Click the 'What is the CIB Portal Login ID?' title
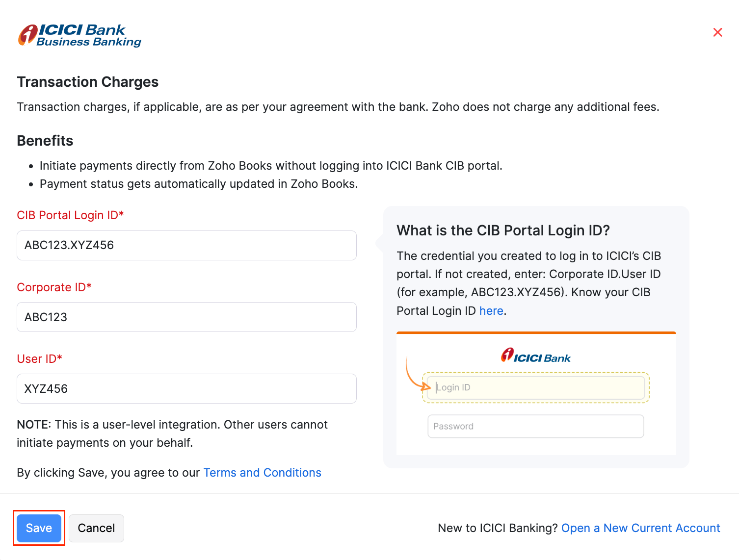Screen dimensions: 739x560 point(503,230)
